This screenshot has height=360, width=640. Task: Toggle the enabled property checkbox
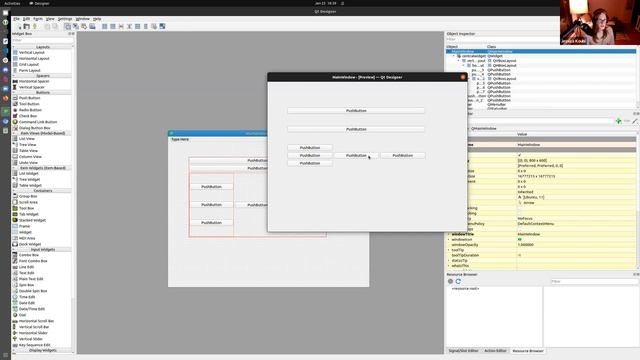pyautogui.click(x=520, y=155)
